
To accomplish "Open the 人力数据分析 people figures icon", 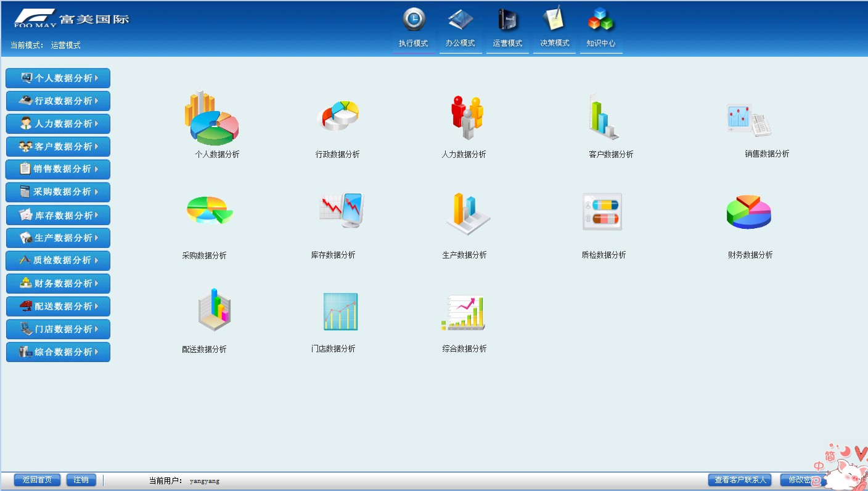I will pyautogui.click(x=466, y=117).
